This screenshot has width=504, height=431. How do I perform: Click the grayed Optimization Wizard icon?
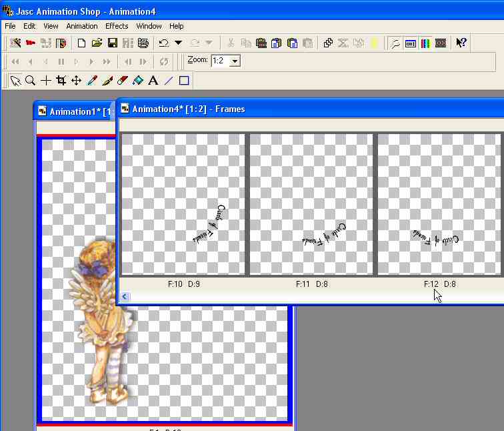click(45, 43)
